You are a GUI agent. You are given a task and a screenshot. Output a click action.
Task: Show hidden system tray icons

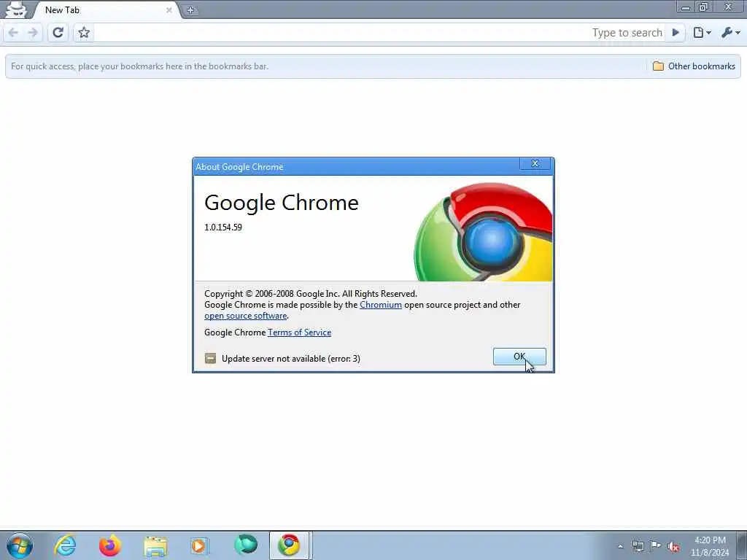pyautogui.click(x=620, y=546)
